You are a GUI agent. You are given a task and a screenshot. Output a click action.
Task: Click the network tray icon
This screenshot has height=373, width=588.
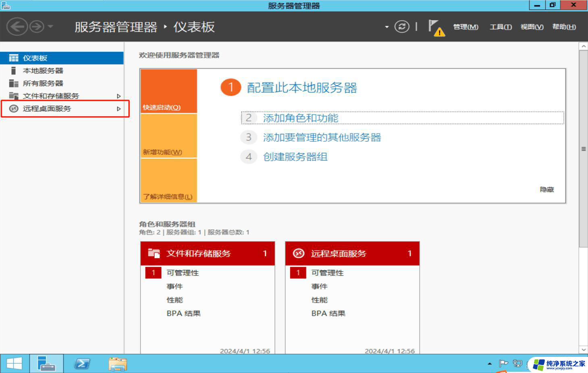[517, 363]
